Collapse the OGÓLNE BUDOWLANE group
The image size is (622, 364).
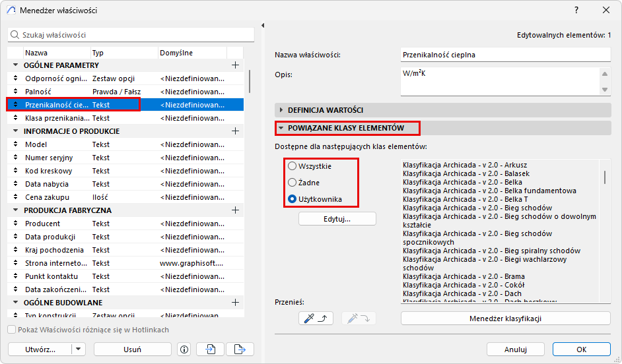[16, 303]
